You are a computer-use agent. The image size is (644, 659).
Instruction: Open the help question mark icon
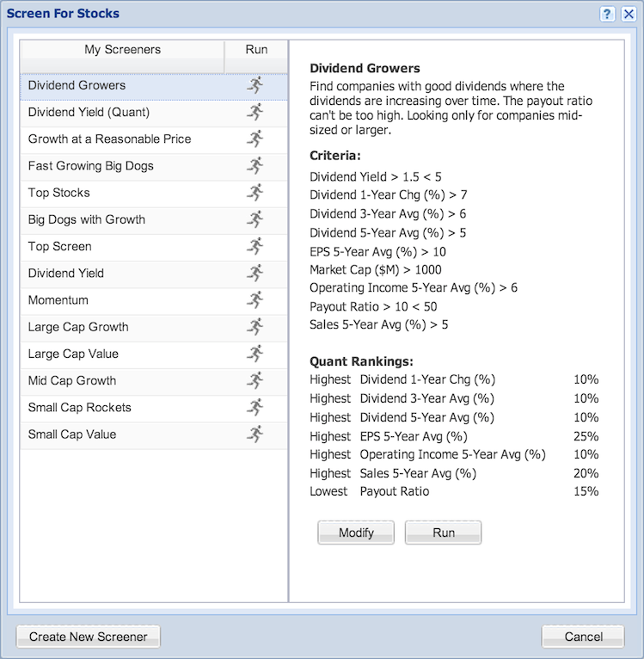(607, 14)
